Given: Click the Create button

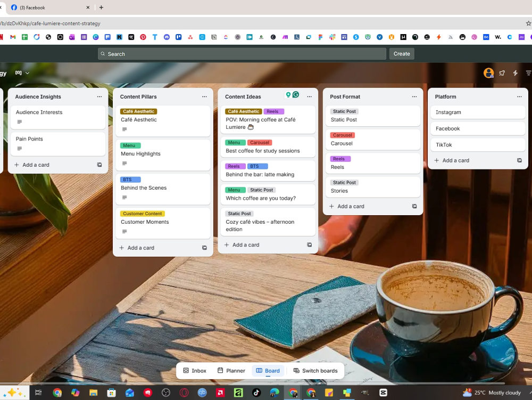Looking at the screenshot, I should point(402,54).
